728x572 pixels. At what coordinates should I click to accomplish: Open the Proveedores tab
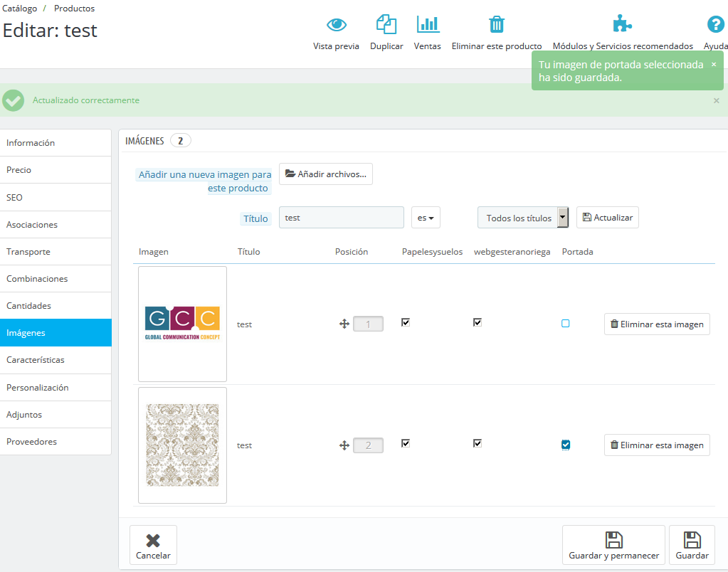tap(56, 442)
